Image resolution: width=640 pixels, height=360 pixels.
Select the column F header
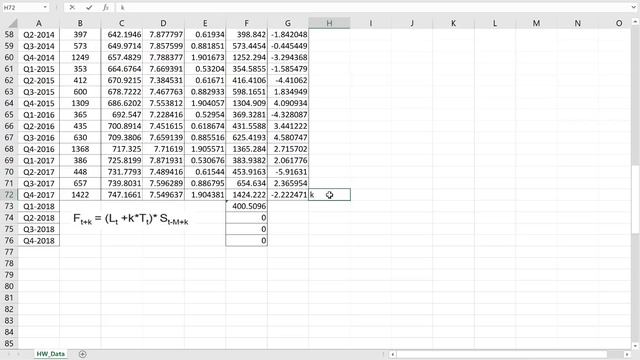coord(247,23)
